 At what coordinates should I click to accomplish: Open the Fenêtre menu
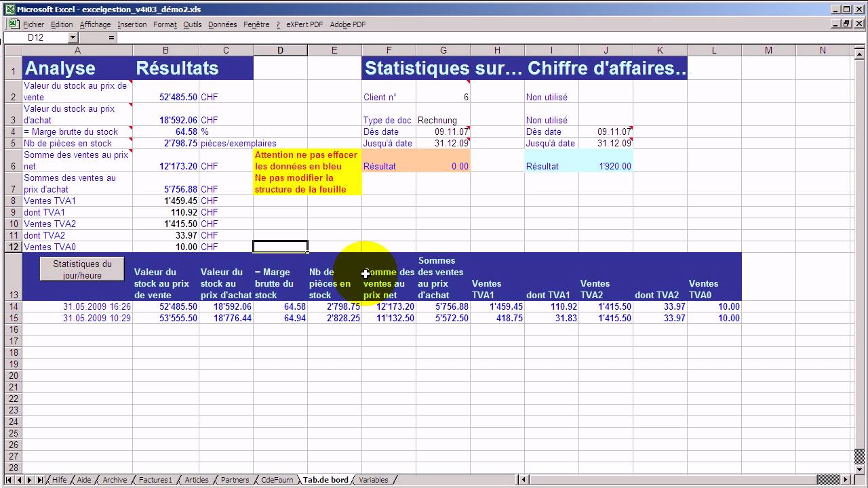tap(256, 24)
